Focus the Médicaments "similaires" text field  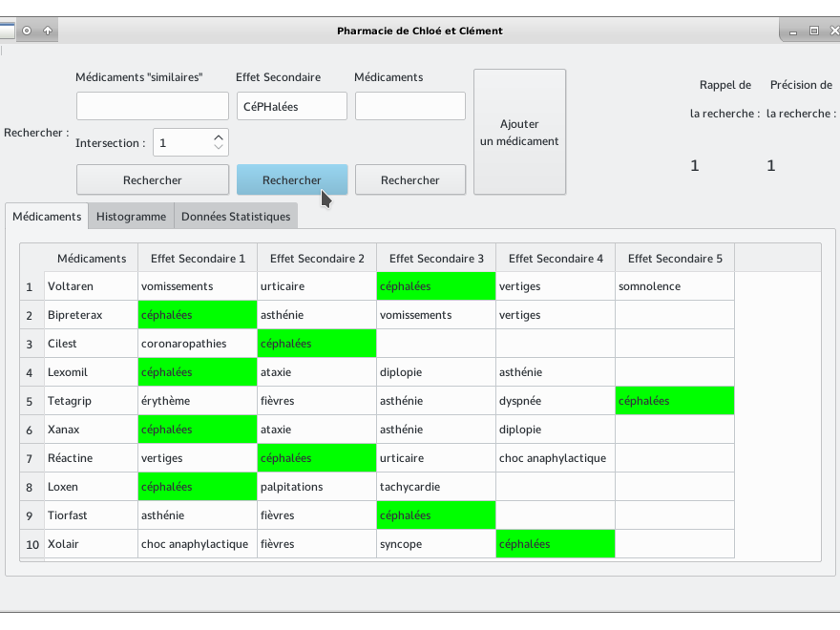point(152,106)
